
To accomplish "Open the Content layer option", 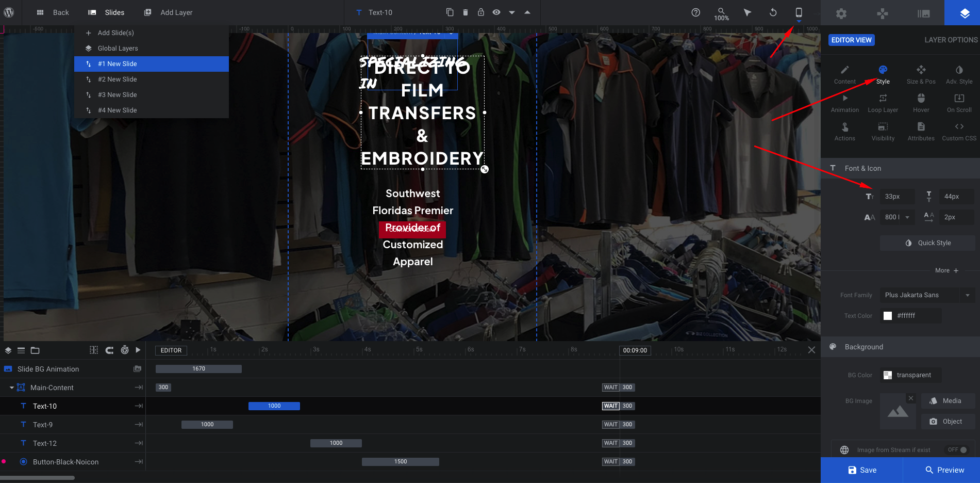I will point(844,75).
